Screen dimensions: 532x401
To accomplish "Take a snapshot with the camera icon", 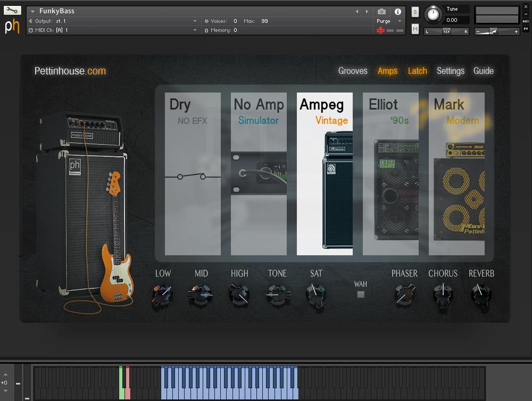I will 381,11.
